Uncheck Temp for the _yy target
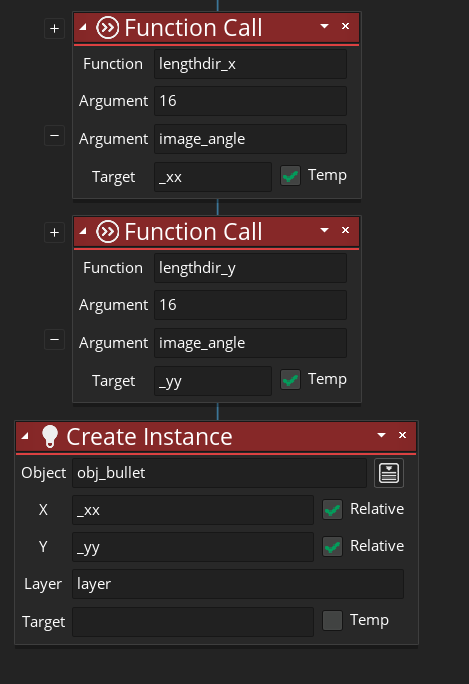The width and height of the screenshot is (469, 684). [x=290, y=380]
